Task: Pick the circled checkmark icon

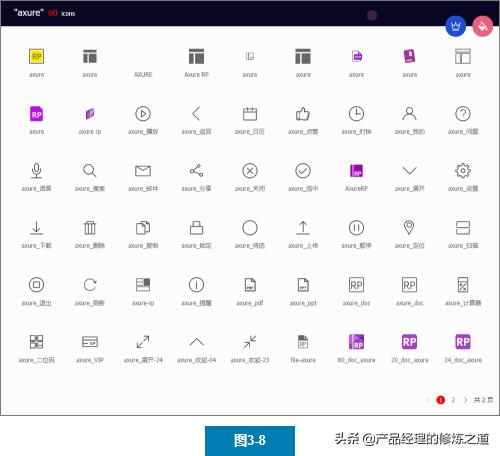Action: (303, 171)
